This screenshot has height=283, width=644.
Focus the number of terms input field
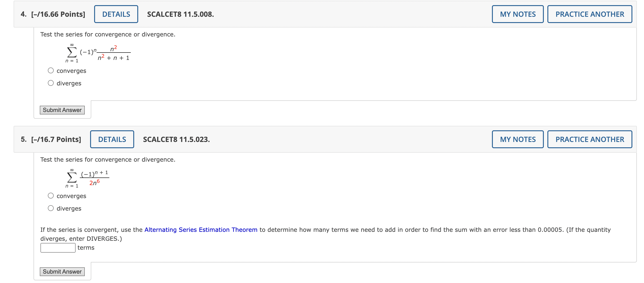click(x=58, y=248)
